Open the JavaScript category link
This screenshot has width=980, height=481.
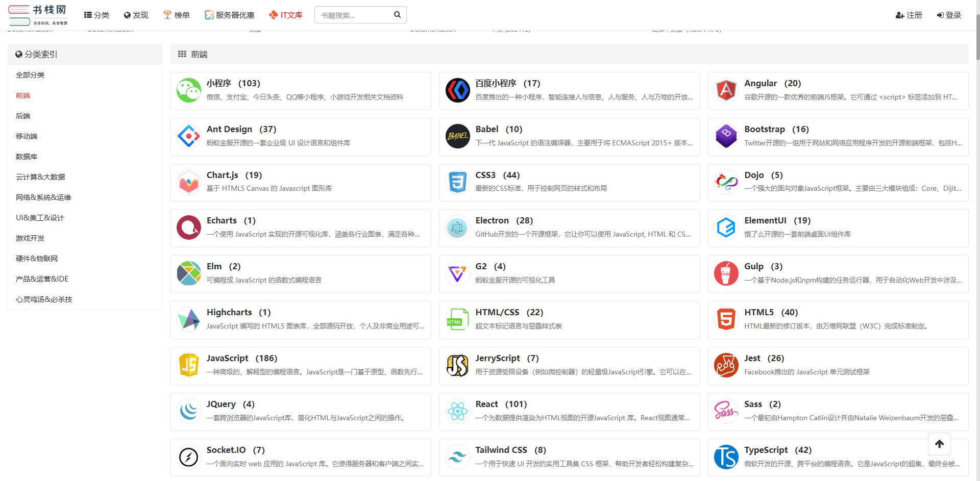(x=227, y=358)
